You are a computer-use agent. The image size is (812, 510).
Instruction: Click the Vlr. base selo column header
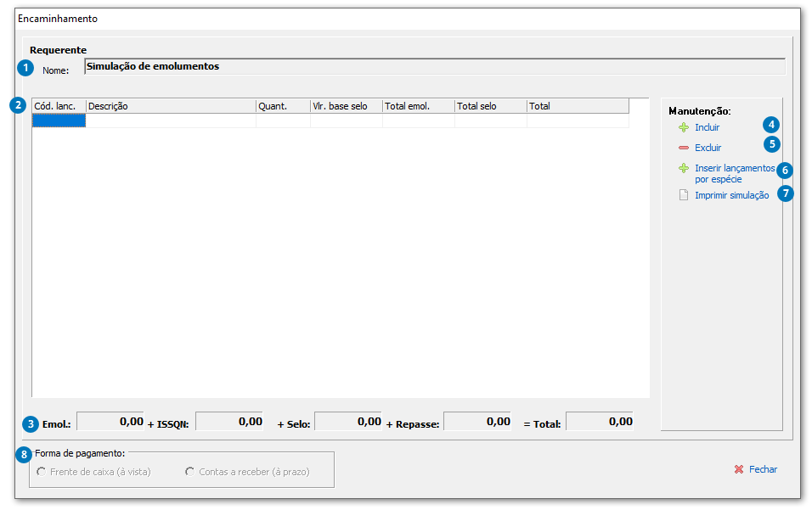tap(347, 106)
